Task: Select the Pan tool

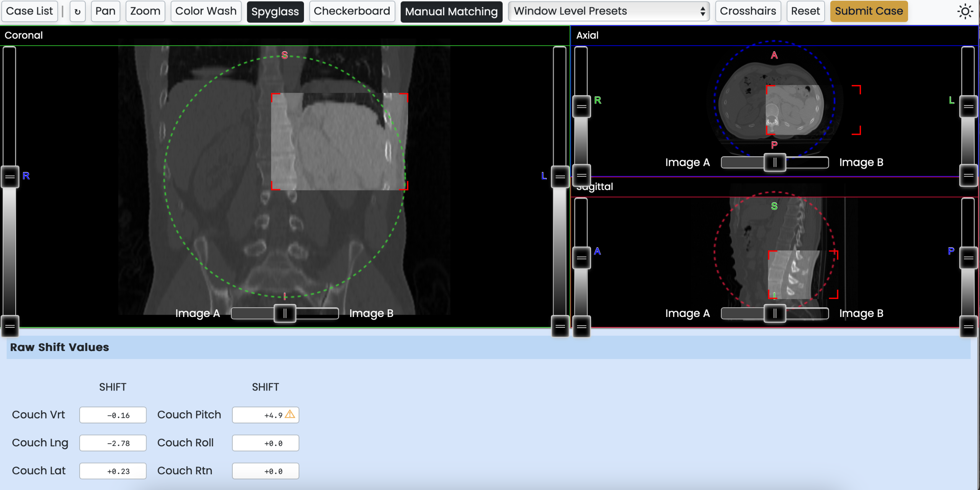Action: (x=105, y=11)
